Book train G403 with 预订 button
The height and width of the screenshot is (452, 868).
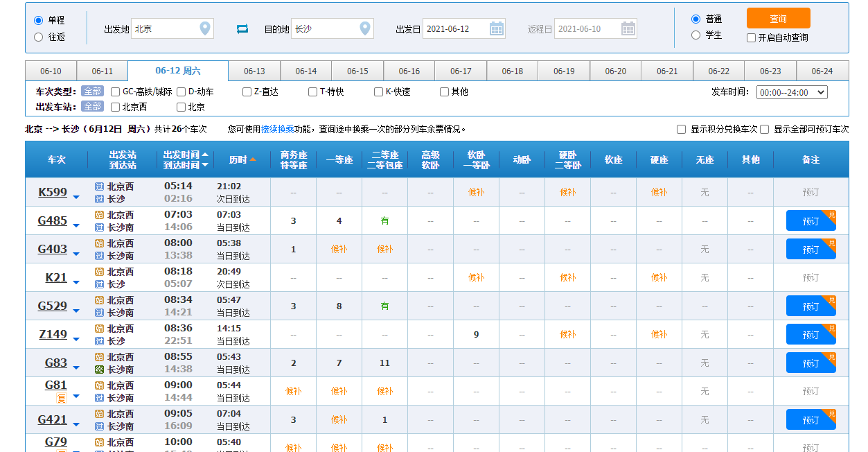tap(811, 250)
